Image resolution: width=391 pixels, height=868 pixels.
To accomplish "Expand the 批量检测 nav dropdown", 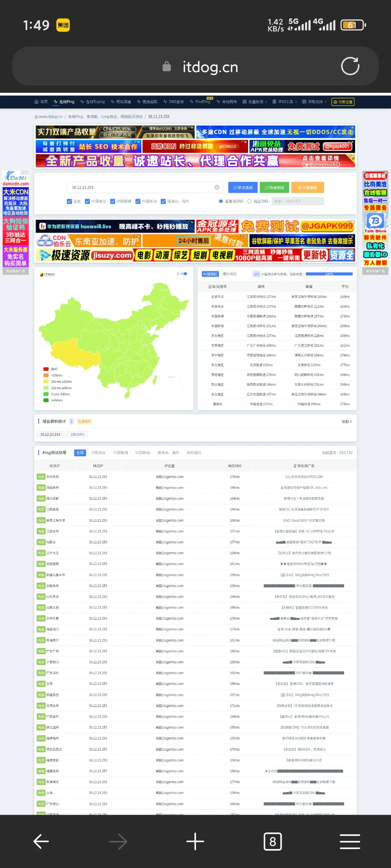I will (254, 102).
